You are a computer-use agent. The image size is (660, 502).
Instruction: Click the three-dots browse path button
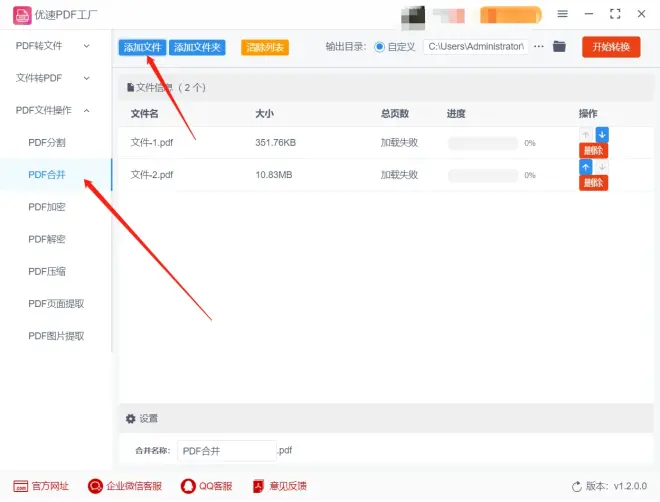pyautogui.click(x=539, y=46)
